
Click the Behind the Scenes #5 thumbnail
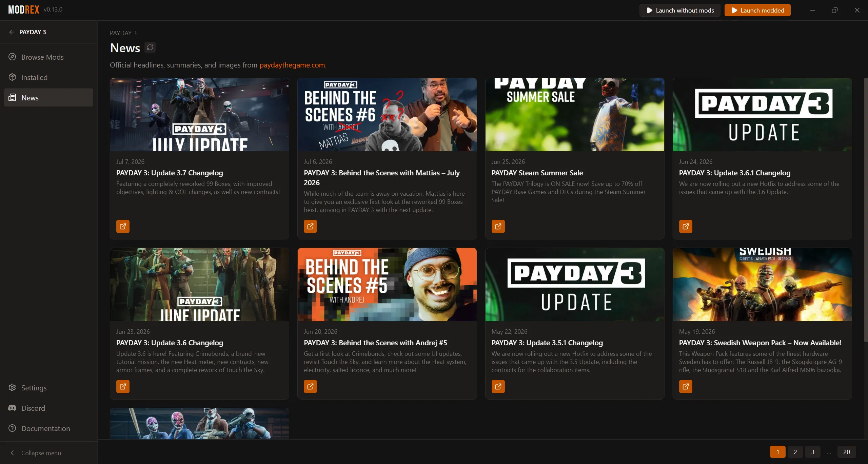(x=387, y=285)
